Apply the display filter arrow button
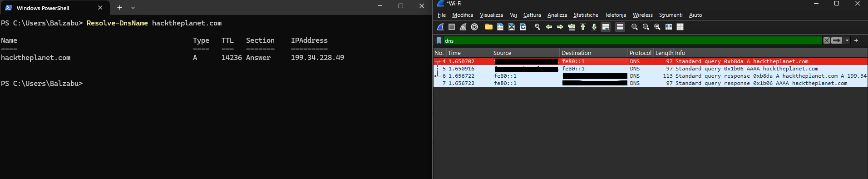The height and width of the screenshot is (179, 868). pos(837,40)
